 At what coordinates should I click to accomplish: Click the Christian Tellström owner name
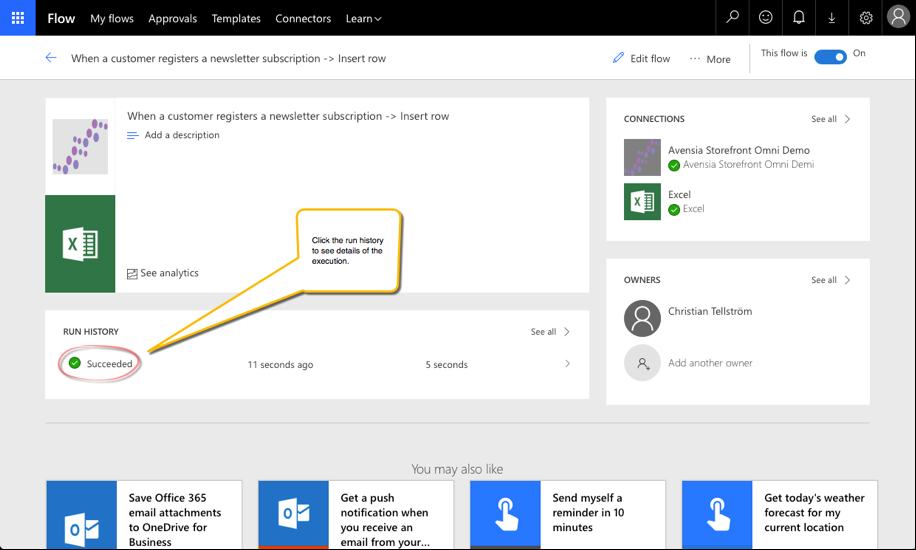tap(710, 312)
